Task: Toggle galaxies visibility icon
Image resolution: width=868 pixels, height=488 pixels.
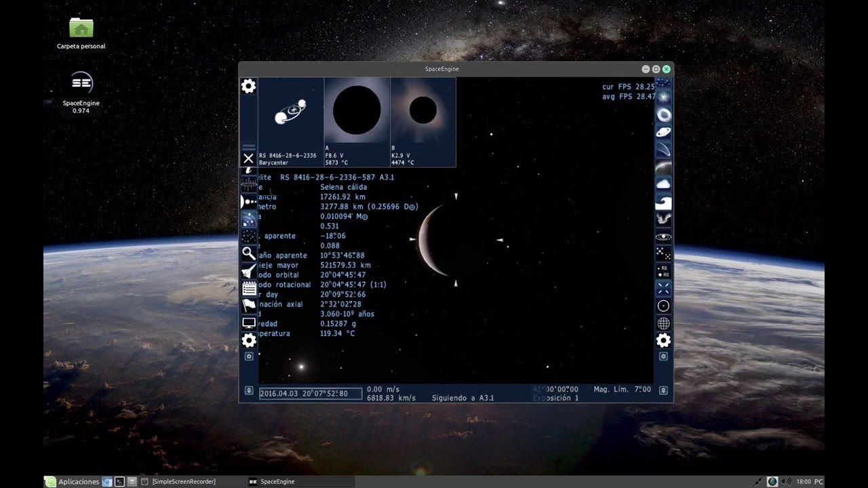Action: 663,115
